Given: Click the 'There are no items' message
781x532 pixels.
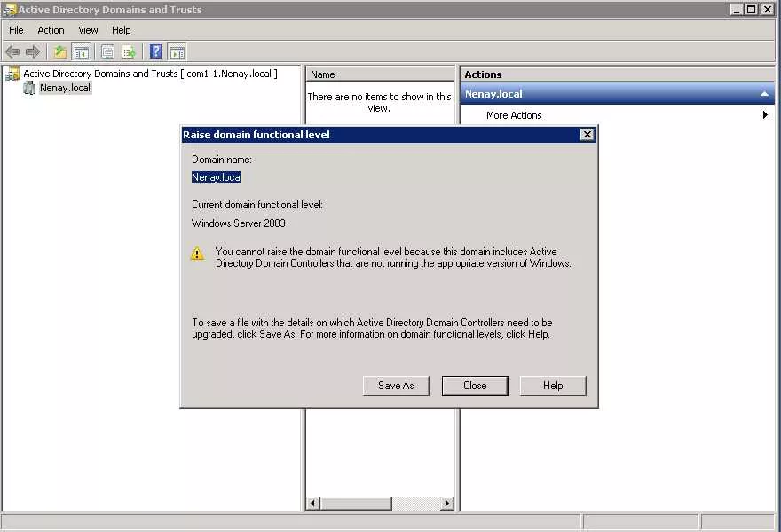Looking at the screenshot, I should tap(379, 103).
